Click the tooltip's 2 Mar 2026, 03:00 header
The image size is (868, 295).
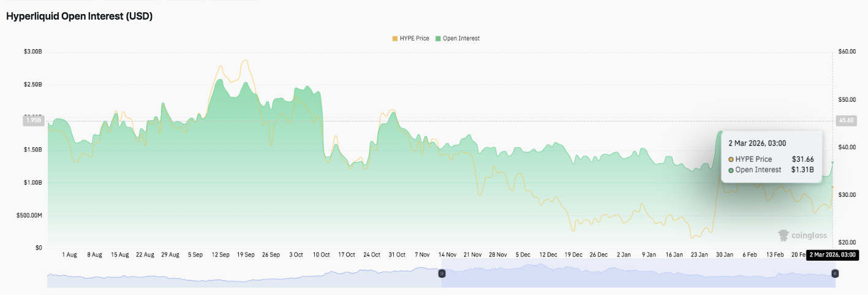pos(757,144)
